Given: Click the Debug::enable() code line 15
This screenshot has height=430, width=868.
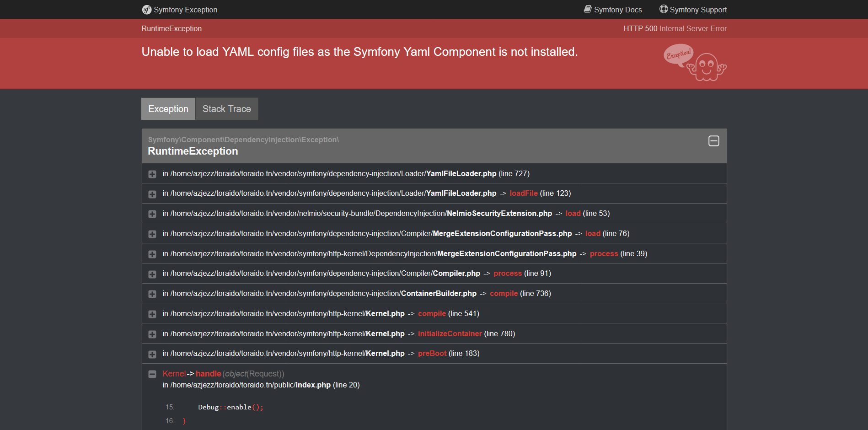Looking at the screenshot, I should 230,407.
